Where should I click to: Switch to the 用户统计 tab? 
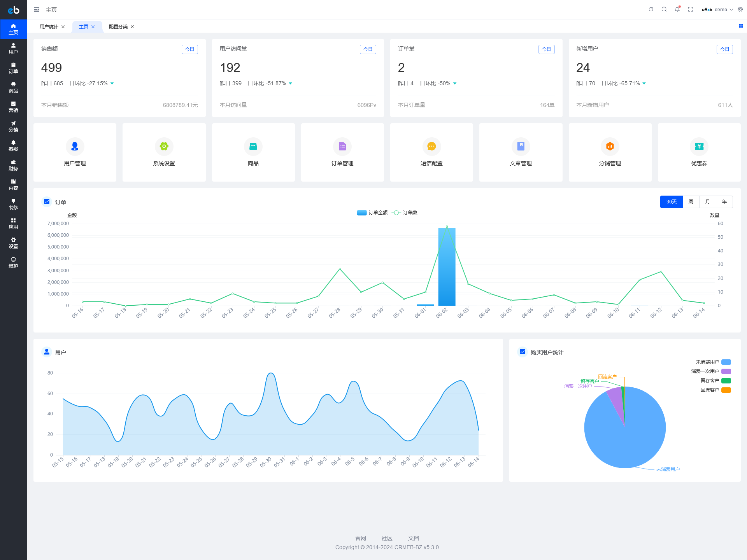pos(49,26)
